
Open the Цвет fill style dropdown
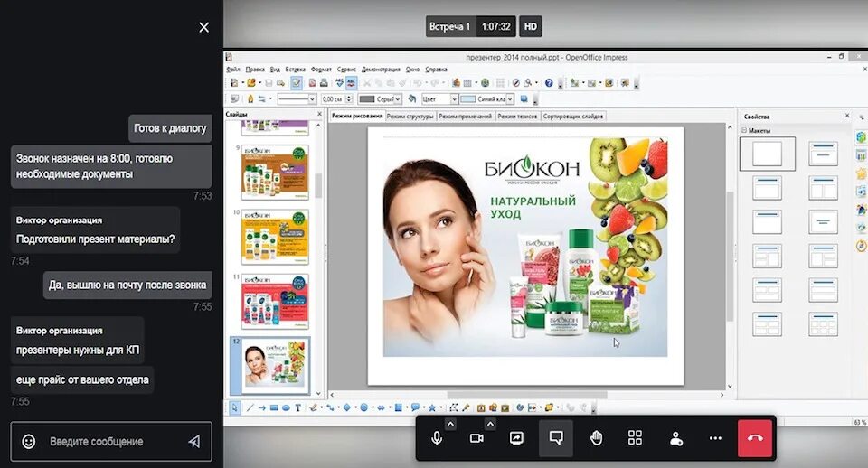[x=439, y=99]
